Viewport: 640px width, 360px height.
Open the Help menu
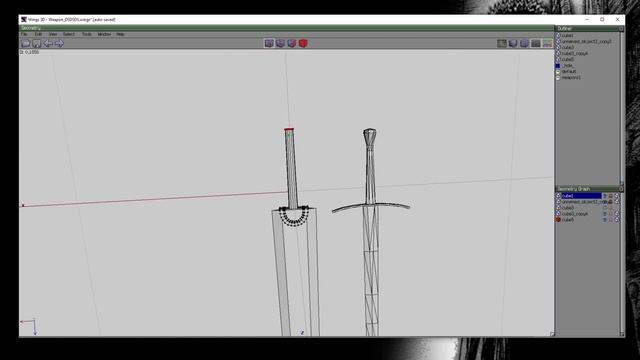(x=120, y=34)
